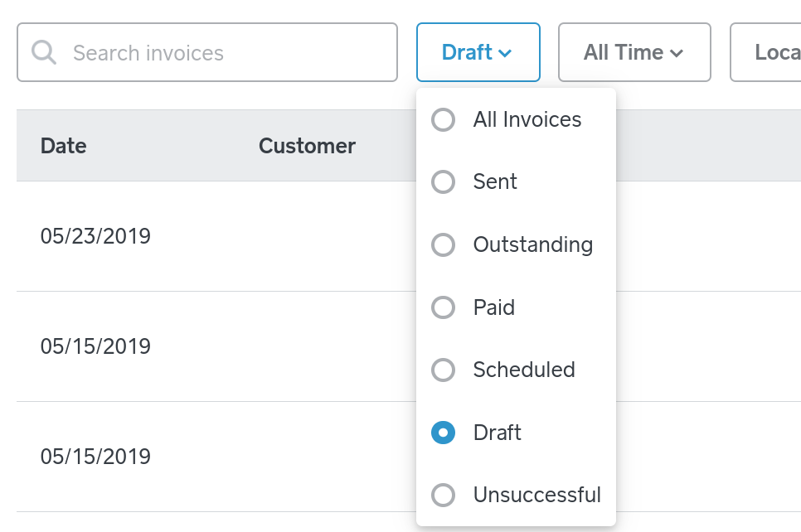801x532 pixels.
Task: Open the first 05/15/2019 invoice row
Action: coord(95,346)
